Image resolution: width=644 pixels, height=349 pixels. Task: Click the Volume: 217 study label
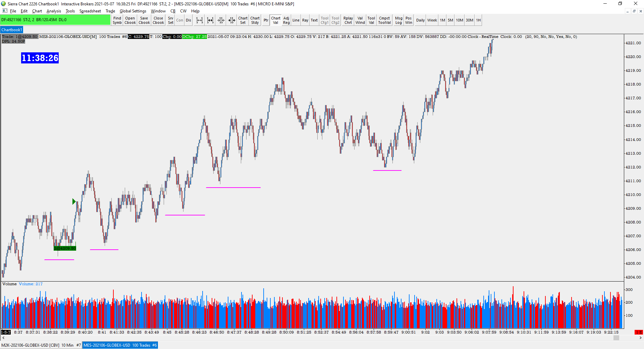(x=31, y=284)
